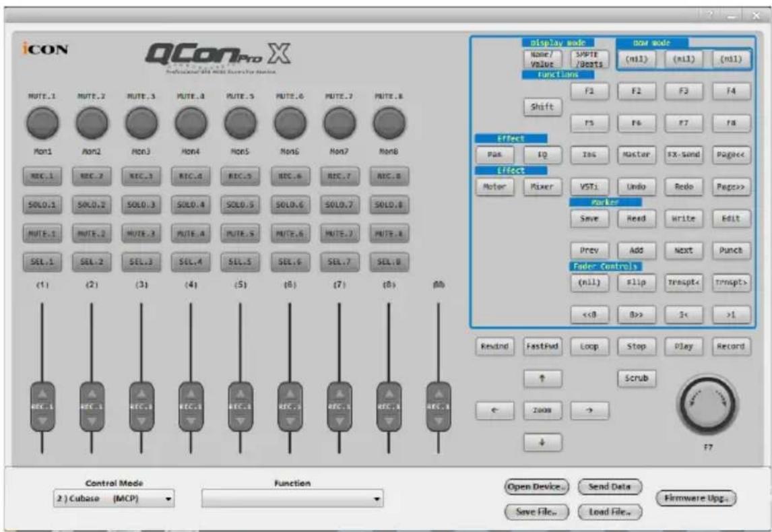Click the Master button
The image size is (772, 532).
click(637, 154)
